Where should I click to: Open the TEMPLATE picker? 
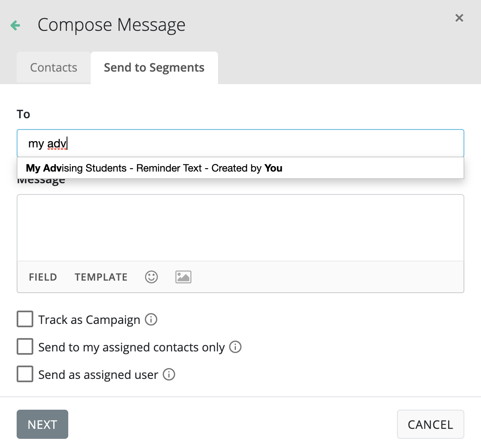pyautogui.click(x=101, y=277)
